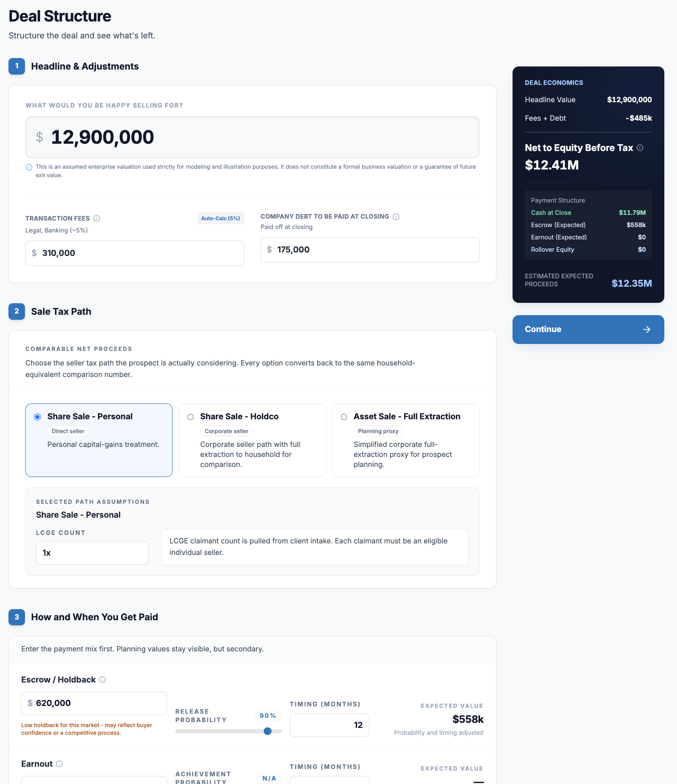Click the Estimated Expected Proceeds $12.35M value
Screen dimensions: 677x784
(x=632, y=283)
